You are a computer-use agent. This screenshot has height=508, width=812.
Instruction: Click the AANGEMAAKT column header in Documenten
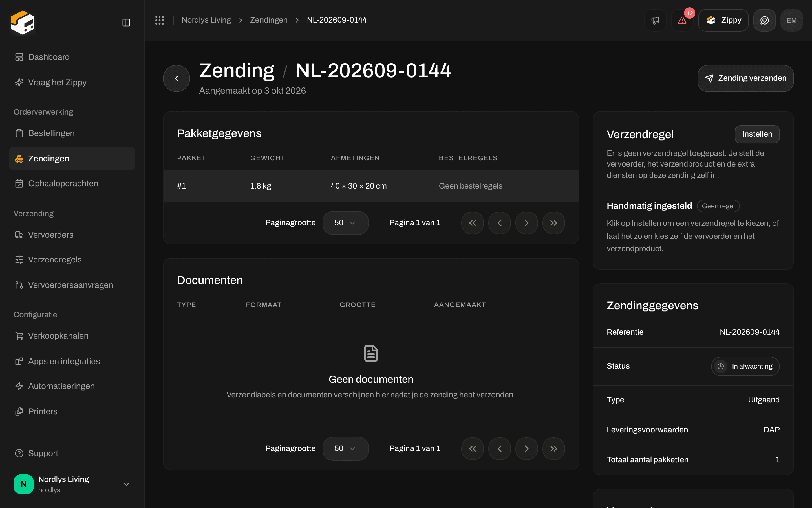pyautogui.click(x=460, y=305)
